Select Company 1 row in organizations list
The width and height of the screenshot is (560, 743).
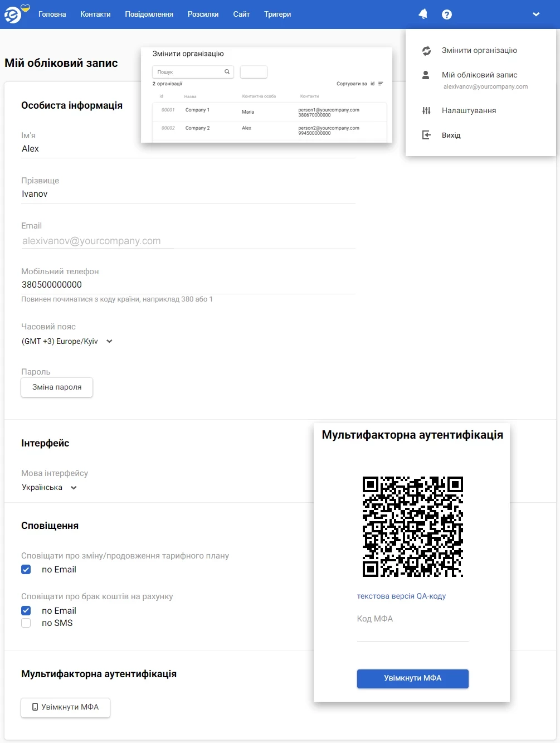point(270,112)
